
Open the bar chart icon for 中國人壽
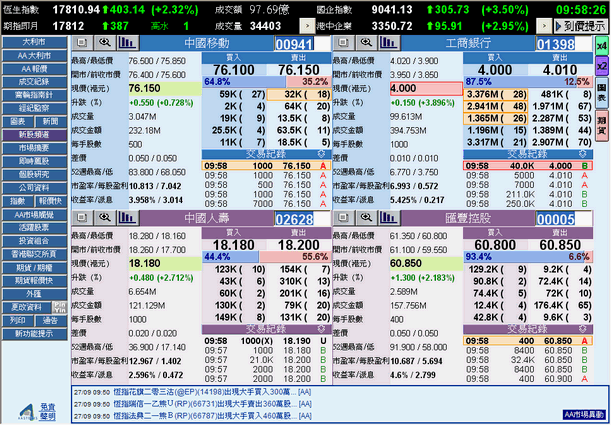coord(128,218)
